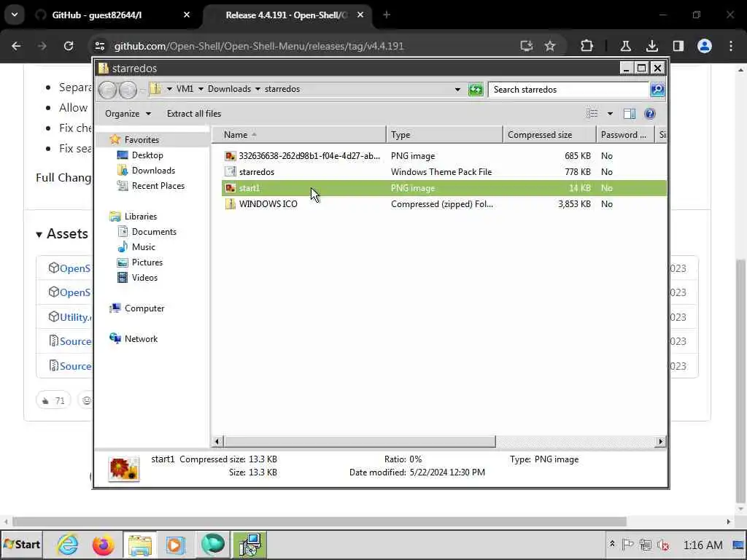The image size is (747, 560).
Task: Sort by the Name column header
Action: [x=299, y=135]
